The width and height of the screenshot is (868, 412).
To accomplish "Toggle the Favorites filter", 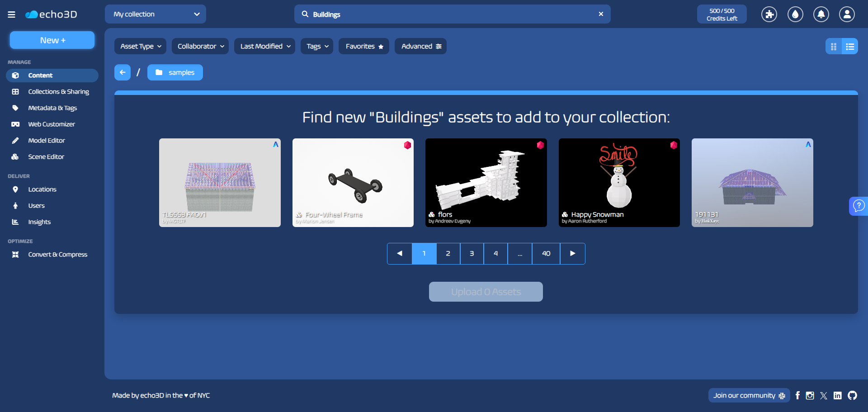I will 364,46.
